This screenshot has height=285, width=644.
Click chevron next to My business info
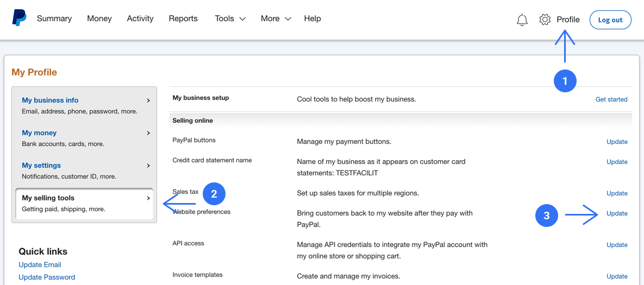[x=148, y=100]
